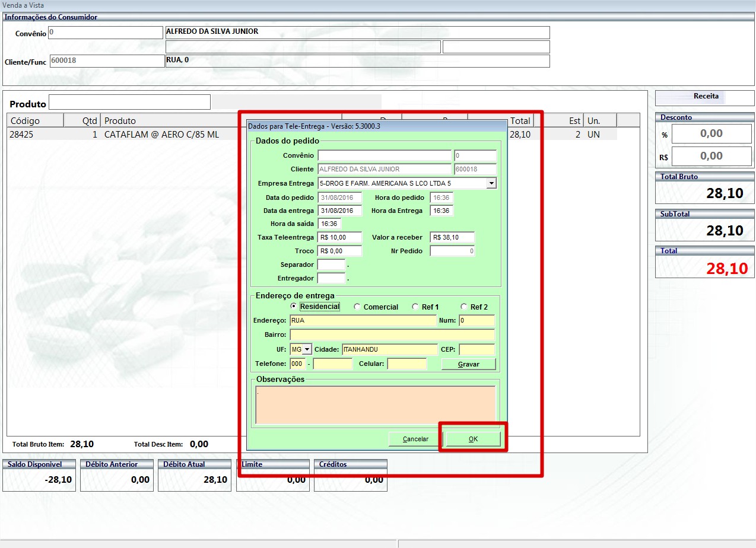Screen dimensions: 756x548
Task: Expand the UF state dropdown
Action: point(307,349)
